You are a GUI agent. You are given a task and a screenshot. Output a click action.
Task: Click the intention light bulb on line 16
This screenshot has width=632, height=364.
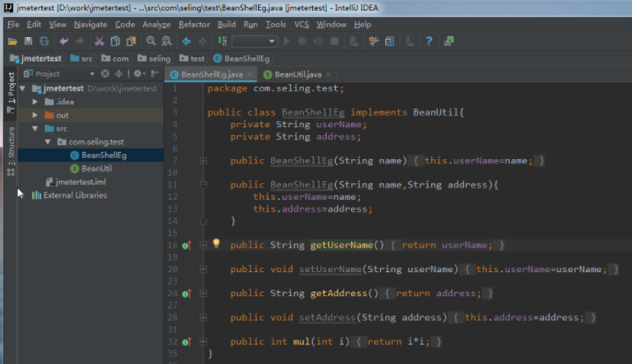tap(216, 244)
